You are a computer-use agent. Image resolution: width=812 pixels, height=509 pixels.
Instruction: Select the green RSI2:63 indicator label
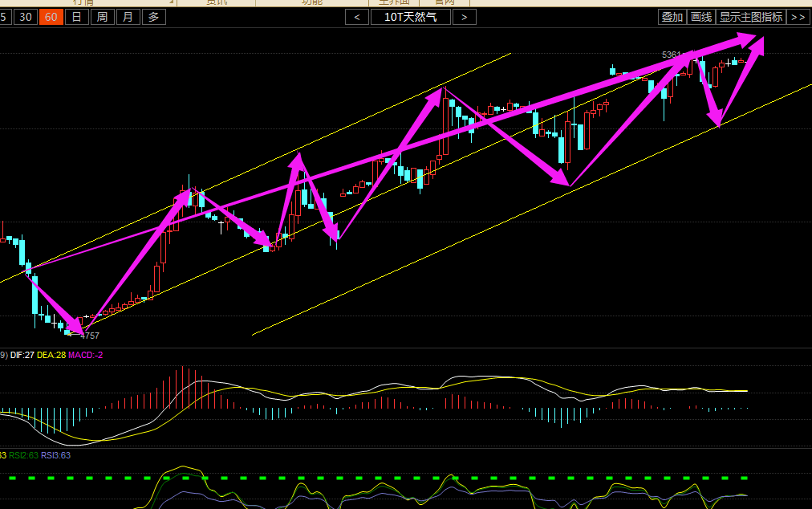tap(22, 456)
